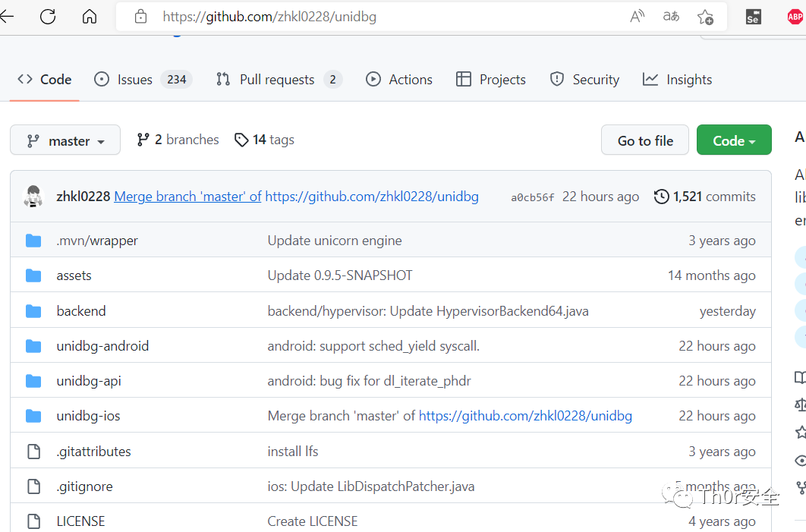The image size is (806, 532).
Task: Open the unidbg-ios folder name
Action: pyautogui.click(x=88, y=416)
